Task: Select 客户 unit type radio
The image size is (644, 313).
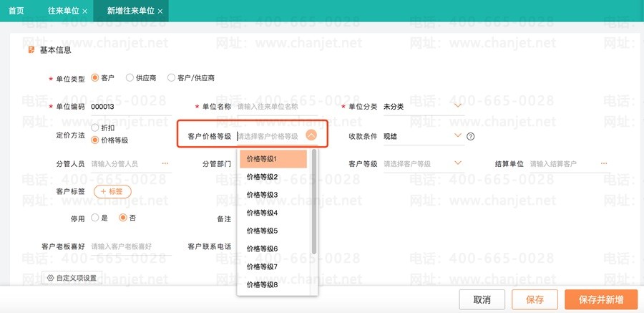Action: click(95, 77)
